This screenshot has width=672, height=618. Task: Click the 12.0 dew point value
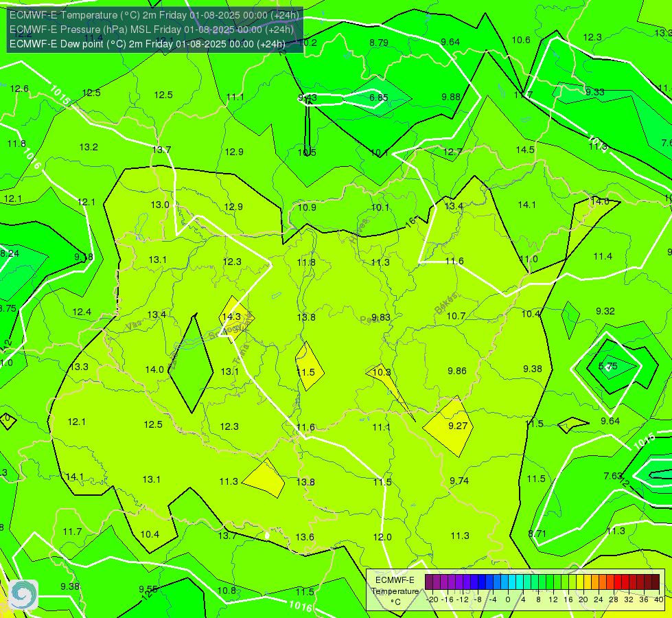tap(382, 537)
